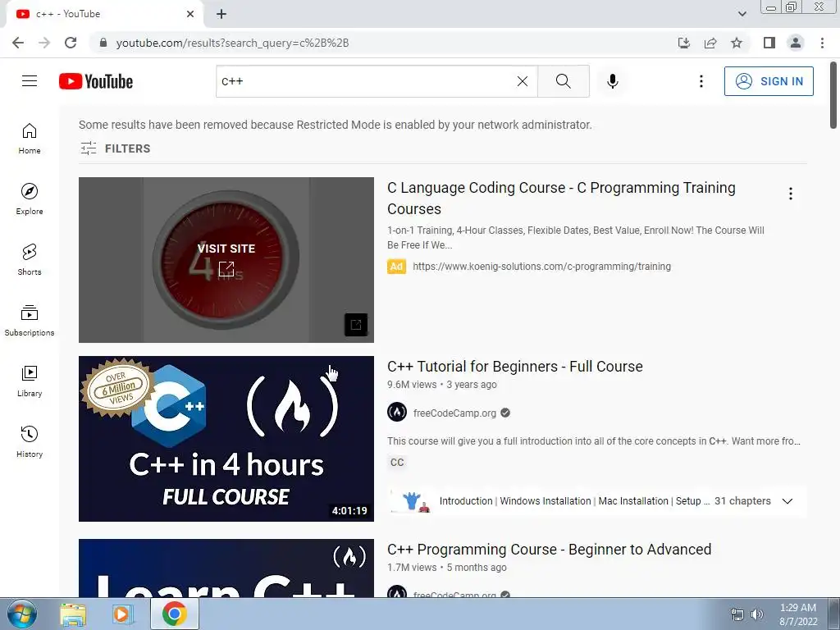Click the YouTube tab favicon title
The width and height of the screenshot is (840, 630).
pyautogui.click(x=59, y=14)
